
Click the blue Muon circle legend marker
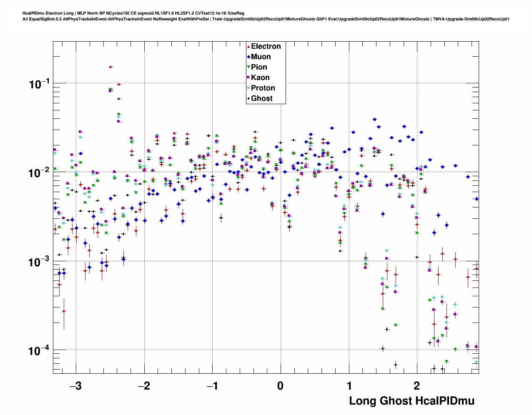point(248,57)
